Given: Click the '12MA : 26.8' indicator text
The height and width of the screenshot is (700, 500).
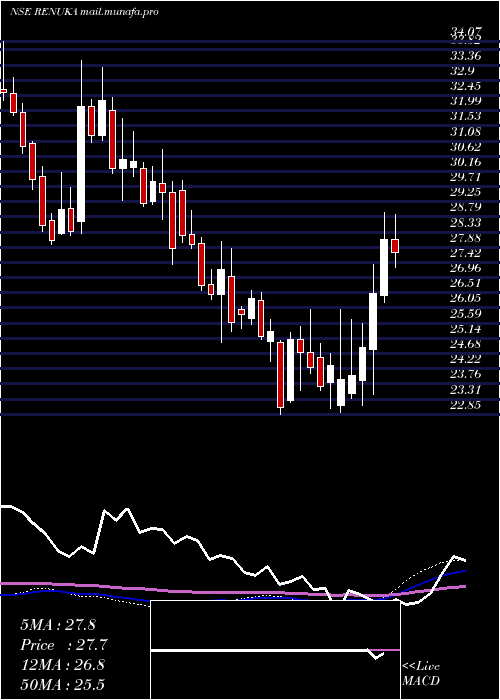Looking at the screenshot, I should point(62,665).
